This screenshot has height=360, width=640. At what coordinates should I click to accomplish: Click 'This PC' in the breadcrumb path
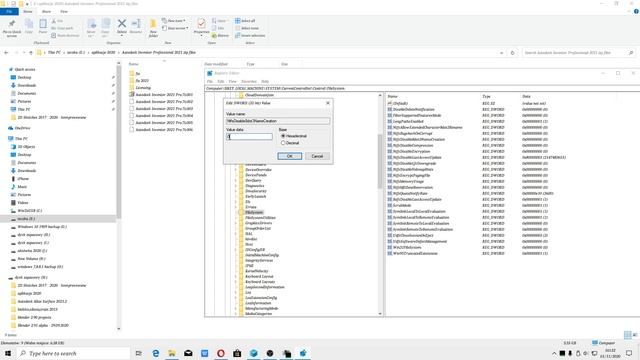click(54, 53)
